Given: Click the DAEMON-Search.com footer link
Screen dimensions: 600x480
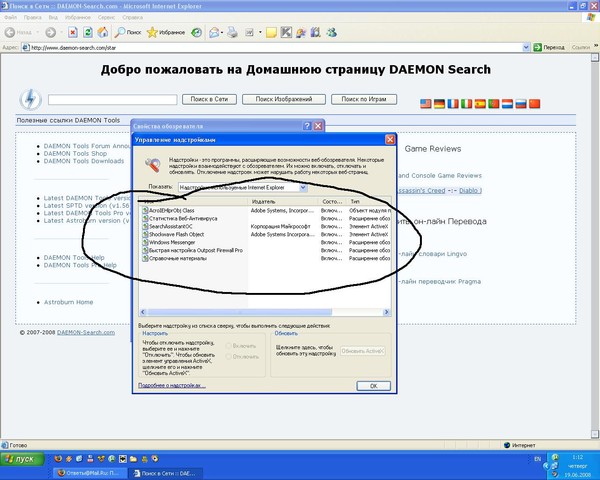Looking at the screenshot, I should pos(86,332).
